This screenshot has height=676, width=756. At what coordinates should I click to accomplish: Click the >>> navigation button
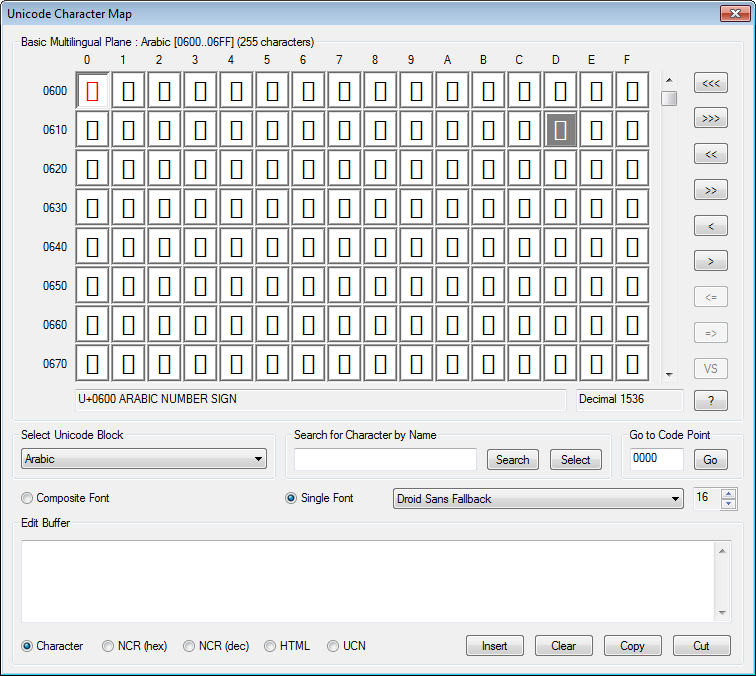(x=711, y=118)
